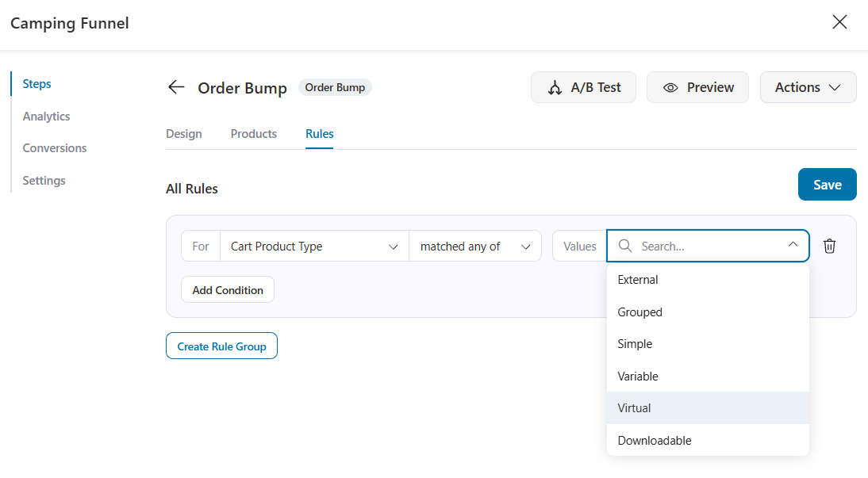Choose Downloadable from the values list
Screen dimensions: 868x478
click(x=708, y=441)
